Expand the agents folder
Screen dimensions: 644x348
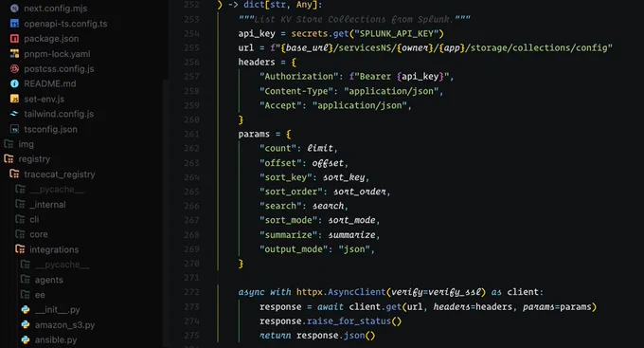(x=49, y=280)
